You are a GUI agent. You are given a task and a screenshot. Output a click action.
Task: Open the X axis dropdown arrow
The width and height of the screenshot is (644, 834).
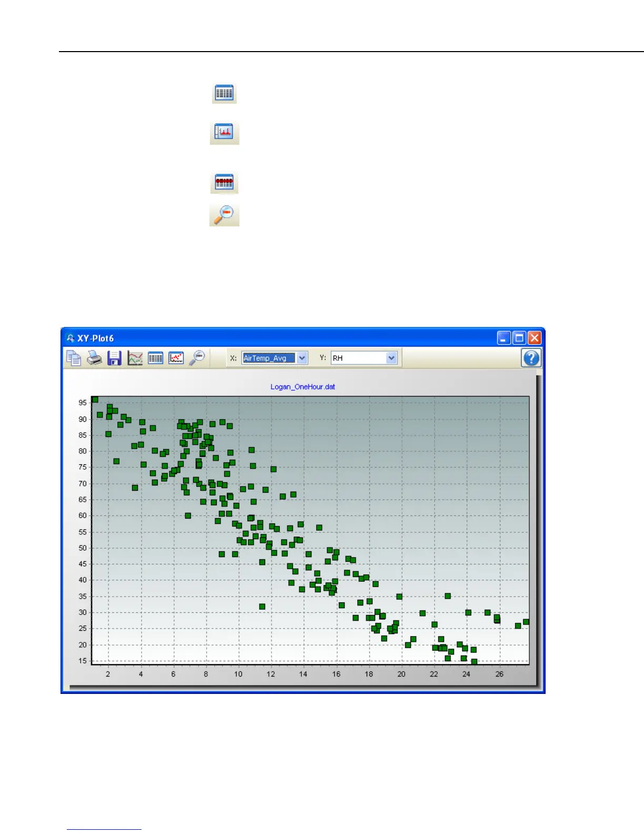pyautogui.click(x=302, y=358)
